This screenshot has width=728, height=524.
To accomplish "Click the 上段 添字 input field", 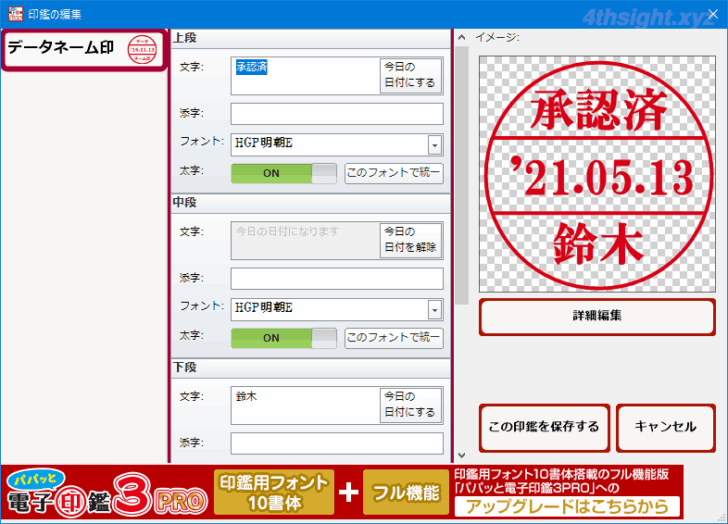I will tap(337, 114).
